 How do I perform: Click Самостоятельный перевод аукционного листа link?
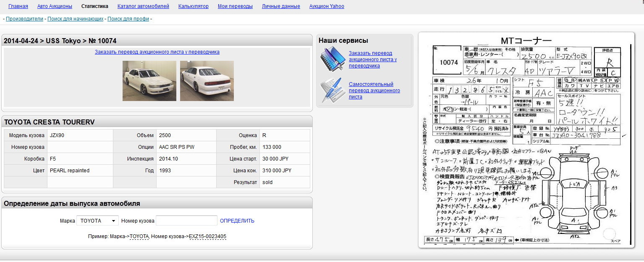374,91
